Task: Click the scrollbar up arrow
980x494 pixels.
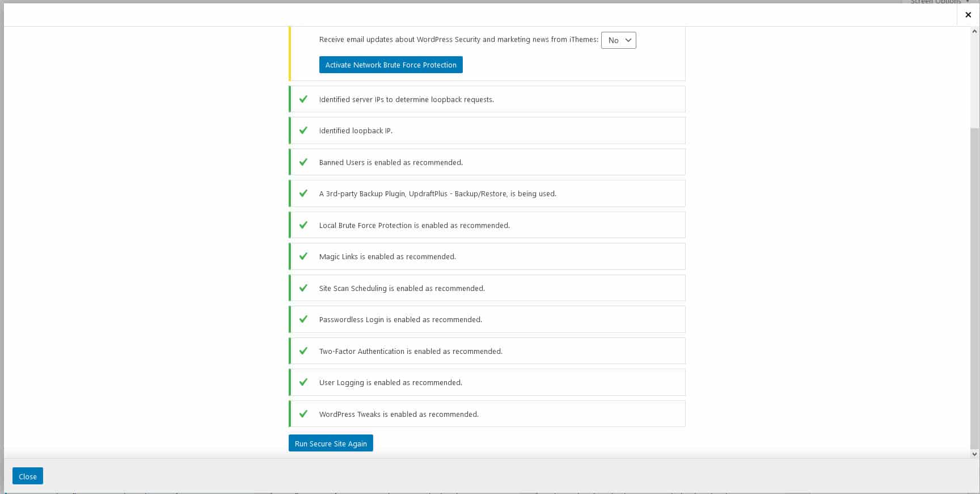Action: (974, 32)
